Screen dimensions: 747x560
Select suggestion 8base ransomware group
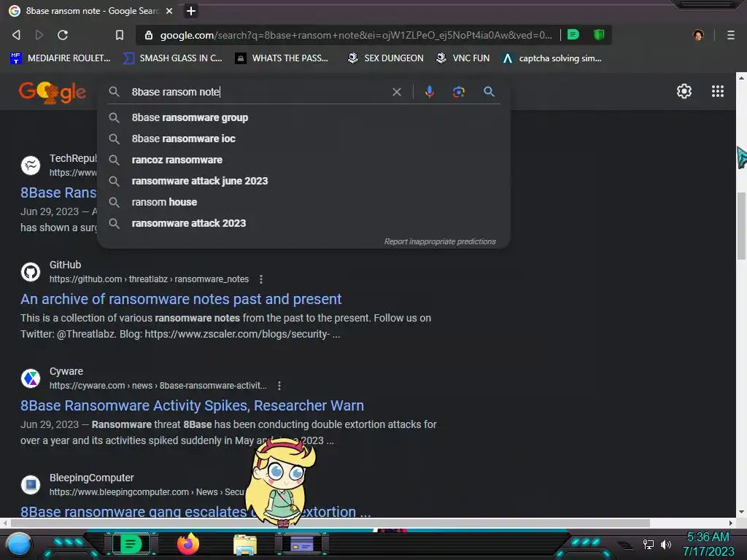(x=304, y=117)
